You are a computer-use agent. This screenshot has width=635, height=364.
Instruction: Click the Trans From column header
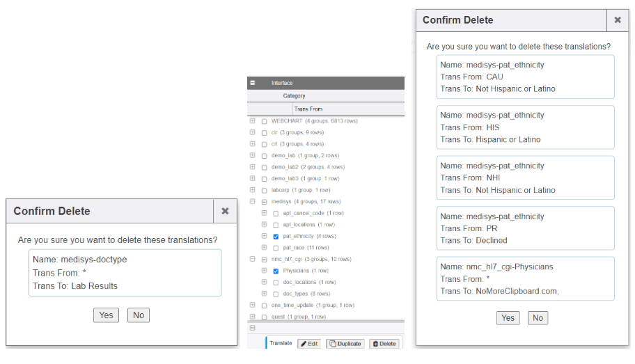[x=308, y=109]
